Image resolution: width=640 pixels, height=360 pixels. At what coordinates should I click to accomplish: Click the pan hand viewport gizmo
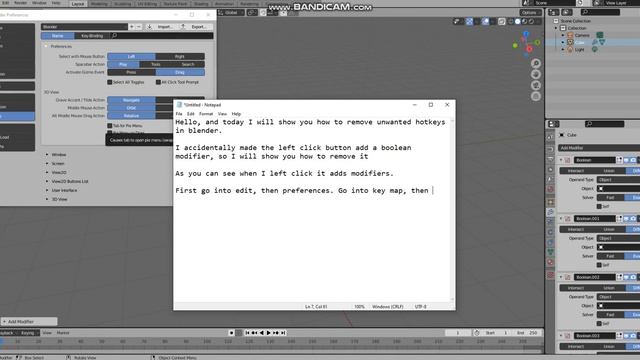(536, 74)
